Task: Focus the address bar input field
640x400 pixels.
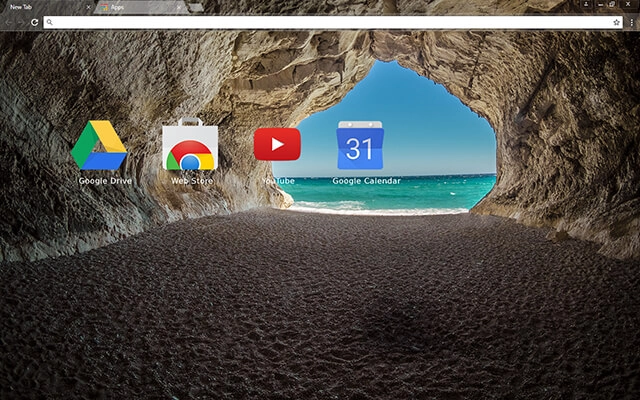Action: [333, 22]
